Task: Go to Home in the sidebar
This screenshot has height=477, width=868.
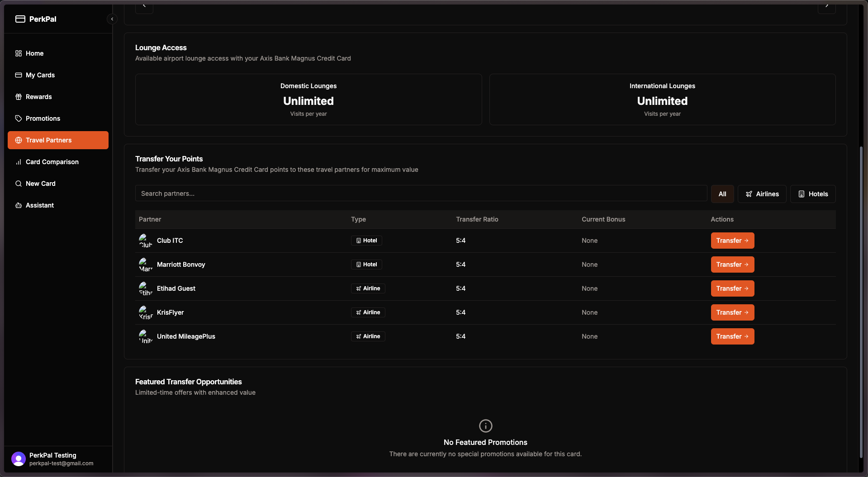Action: [58, 53]
